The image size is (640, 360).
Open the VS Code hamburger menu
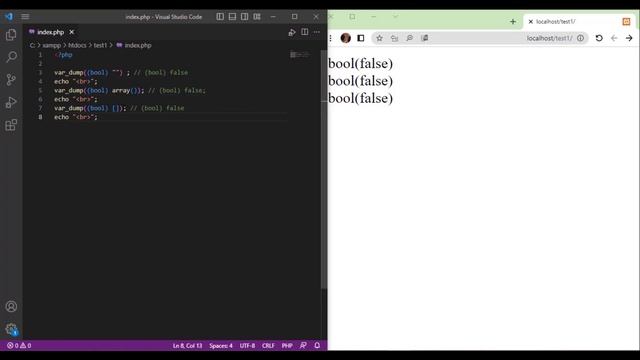coord(25,16)
